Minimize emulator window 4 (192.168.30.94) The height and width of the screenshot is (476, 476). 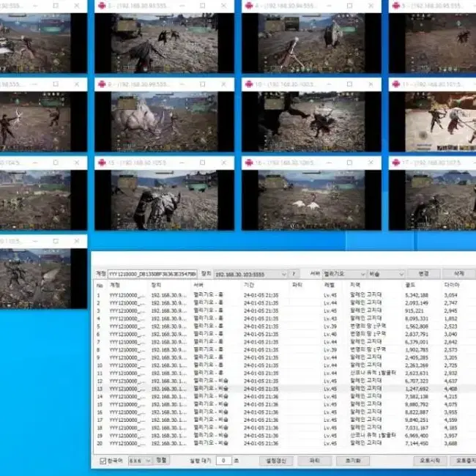[329, 6]
